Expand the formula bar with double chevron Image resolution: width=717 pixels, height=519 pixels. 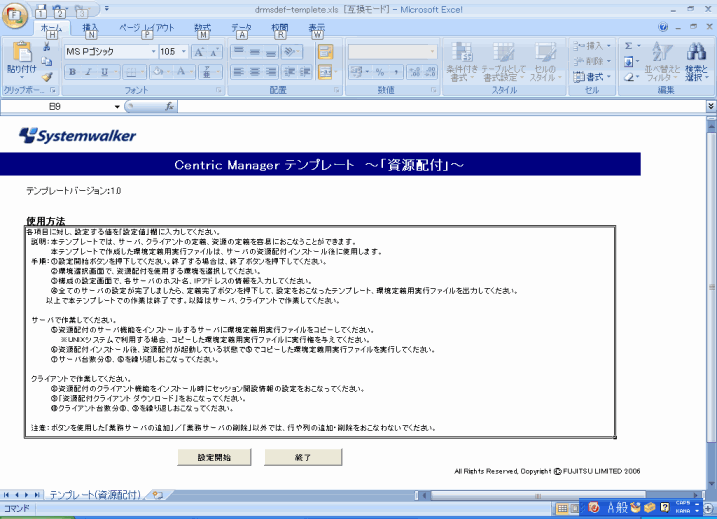pyautogui.click(x=711, y=106)
